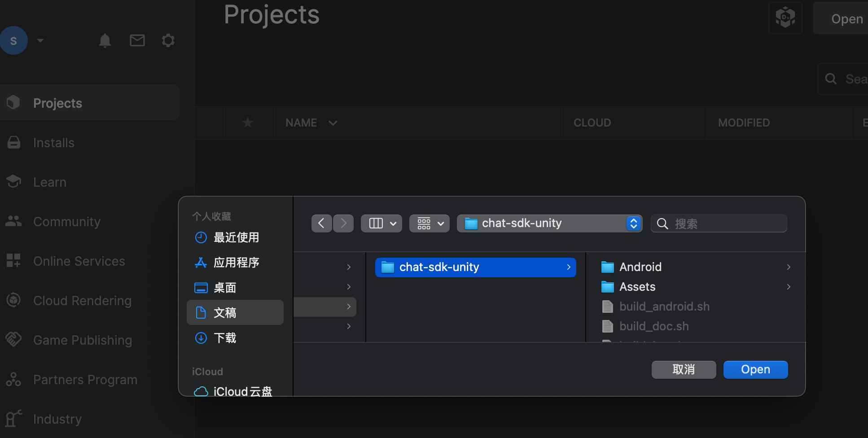Click the user avatar S
Image resolution: width=868 pixels, height=438 pixels.
(14, 41)
